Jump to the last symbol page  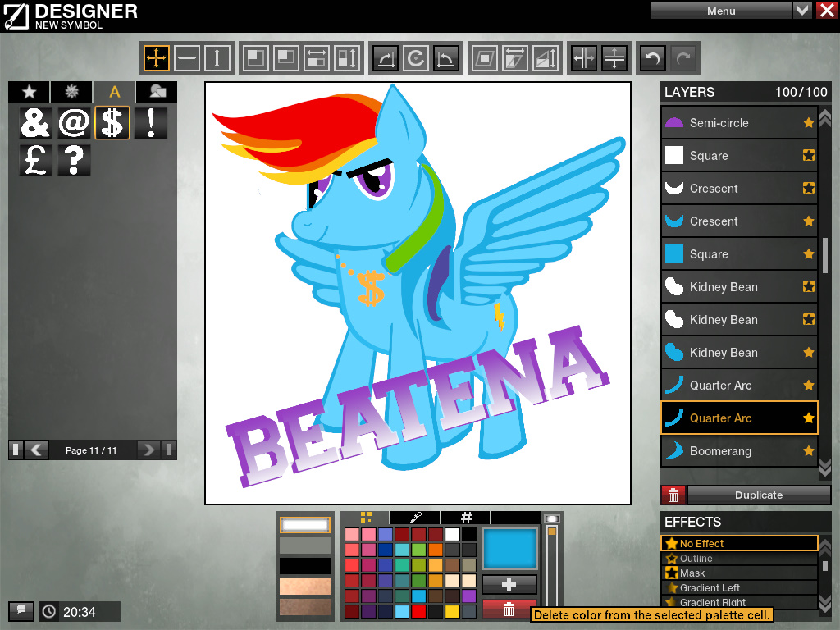169,450
